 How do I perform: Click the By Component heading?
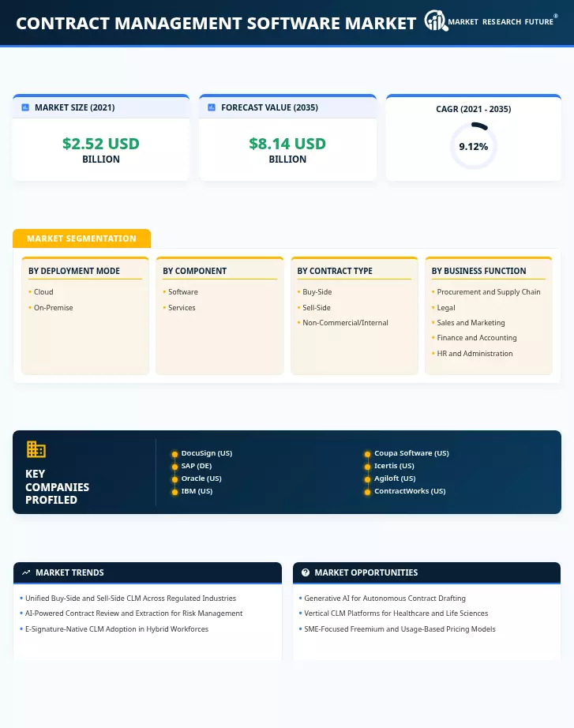194,271
